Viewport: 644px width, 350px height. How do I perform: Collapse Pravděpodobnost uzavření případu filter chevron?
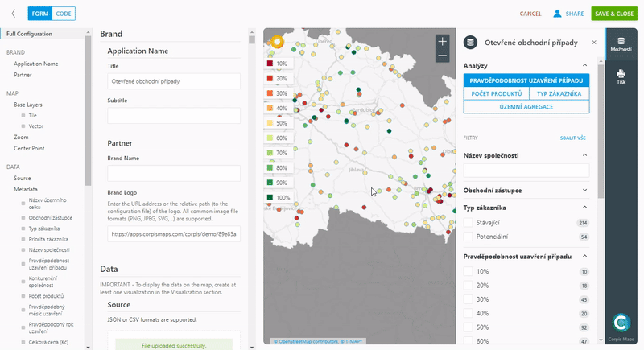[585, 256]
